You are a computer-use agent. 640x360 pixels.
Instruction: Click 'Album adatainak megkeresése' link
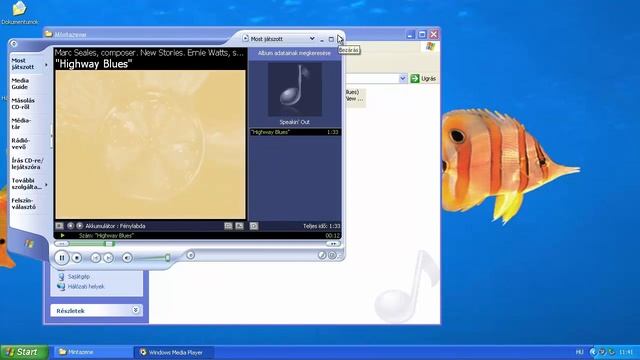click(x=294, y=53)
